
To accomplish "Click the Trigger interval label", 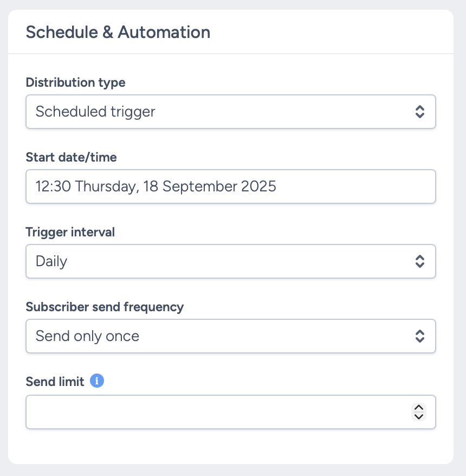I will 70,232.
